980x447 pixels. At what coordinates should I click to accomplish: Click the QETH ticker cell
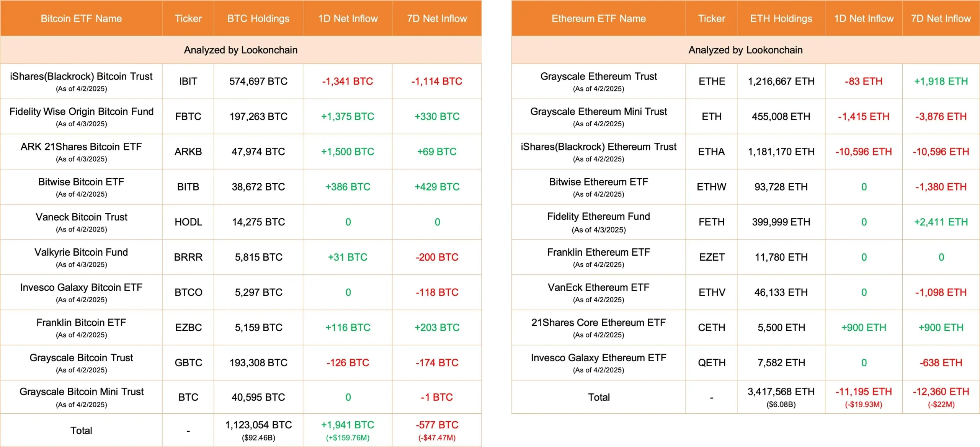(711, 362)
